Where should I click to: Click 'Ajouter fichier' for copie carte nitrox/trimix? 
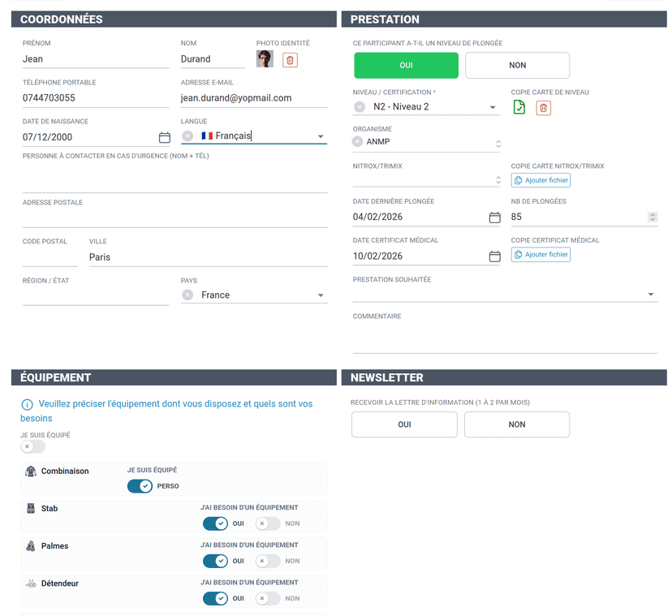click(x=540, y=179)
